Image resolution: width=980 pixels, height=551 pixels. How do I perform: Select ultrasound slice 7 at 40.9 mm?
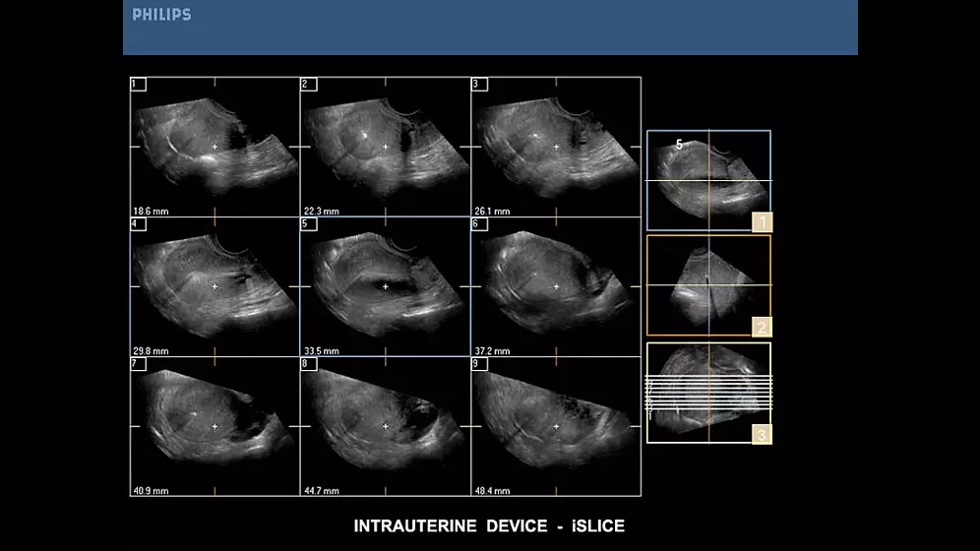click(215, 427)
